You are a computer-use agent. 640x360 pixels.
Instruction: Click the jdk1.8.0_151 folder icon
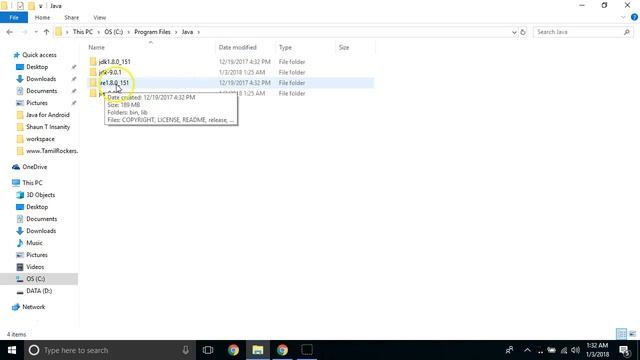click(93, 62)
